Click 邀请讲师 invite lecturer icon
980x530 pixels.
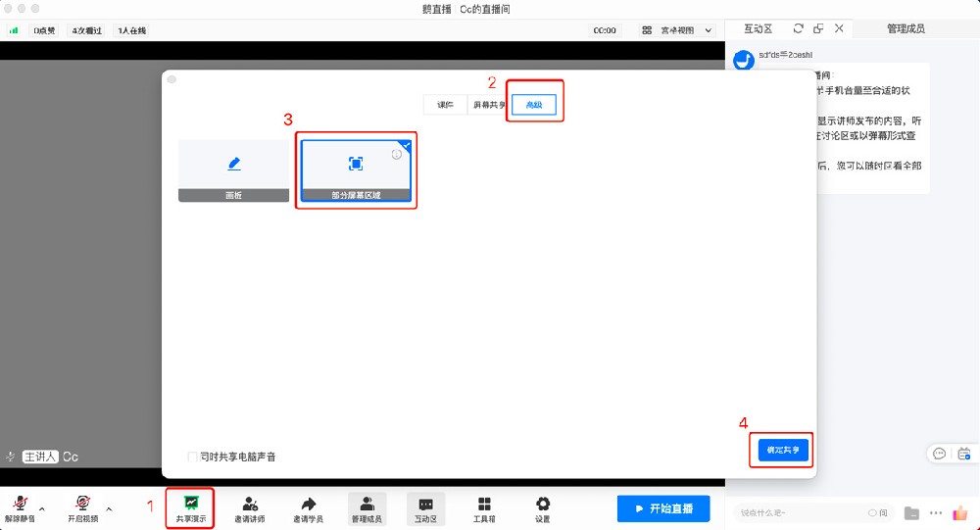[249, 508]
